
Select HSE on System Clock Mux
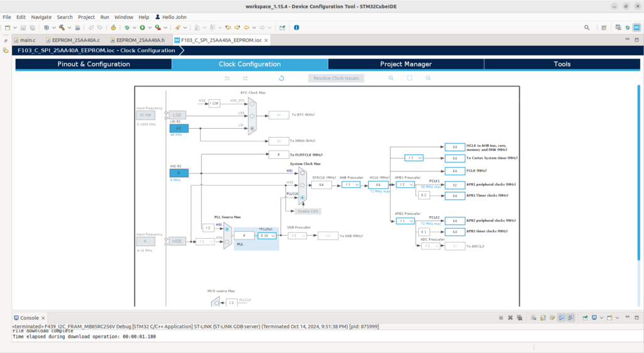303,185
